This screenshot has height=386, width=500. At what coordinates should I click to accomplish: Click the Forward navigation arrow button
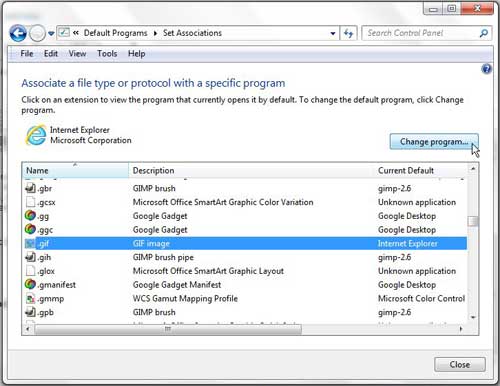(x=37, y=33)
